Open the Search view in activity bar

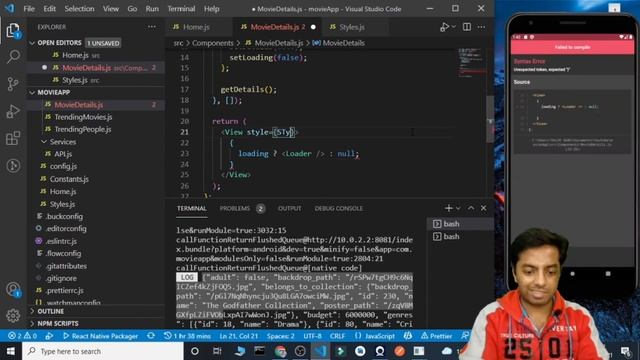coord(13,56)
